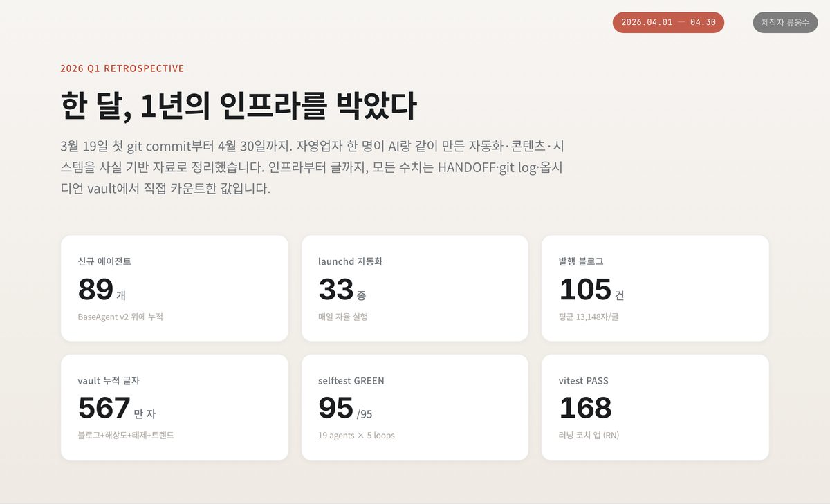Select the 2026 Q1 RETROSPECTIVE label

click(122, 68)
